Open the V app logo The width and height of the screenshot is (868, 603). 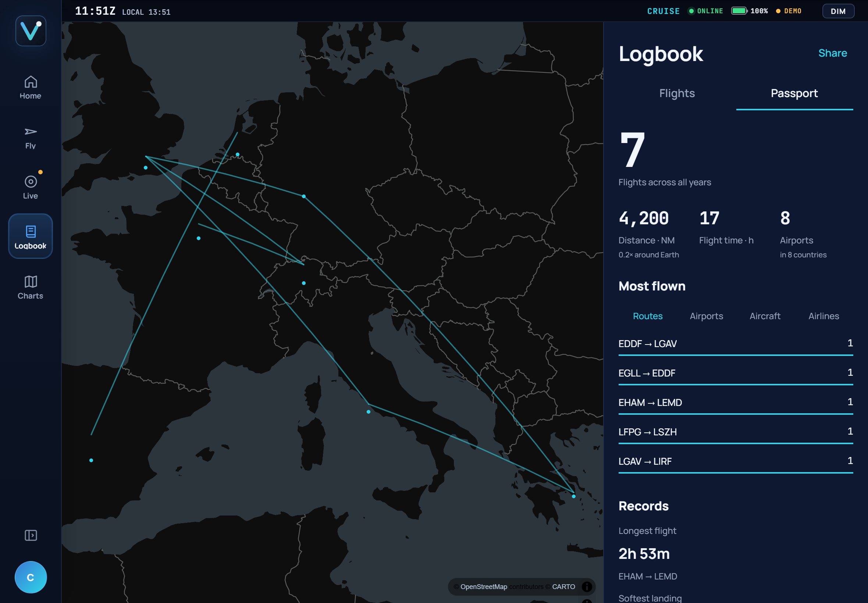31,31
